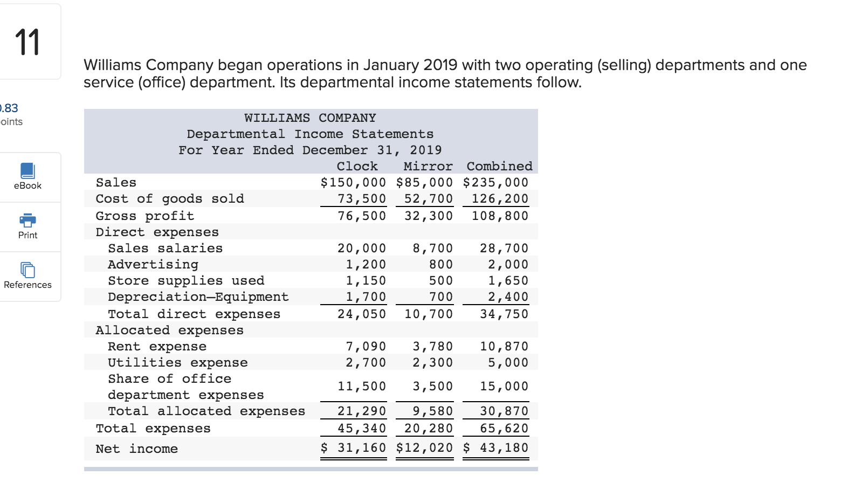Click the Combined column header
This screenshot has width=868, height=482.
tap(499, 166)
